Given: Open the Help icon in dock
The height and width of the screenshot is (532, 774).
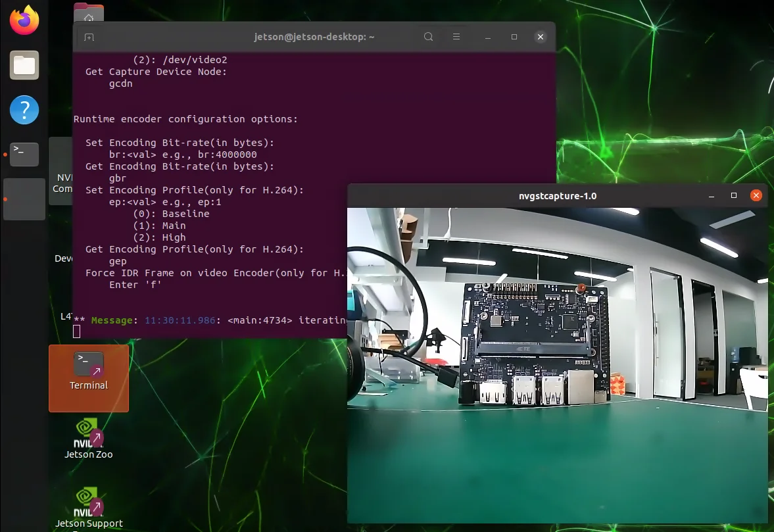Looking at the screenshot, I should (x=24, y=110).
